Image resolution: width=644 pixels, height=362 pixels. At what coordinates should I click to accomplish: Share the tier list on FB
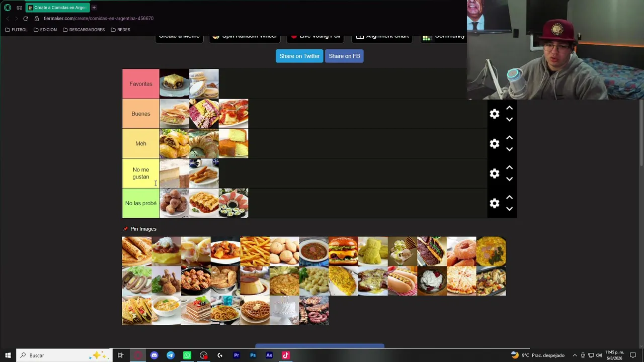coord(344,56)
